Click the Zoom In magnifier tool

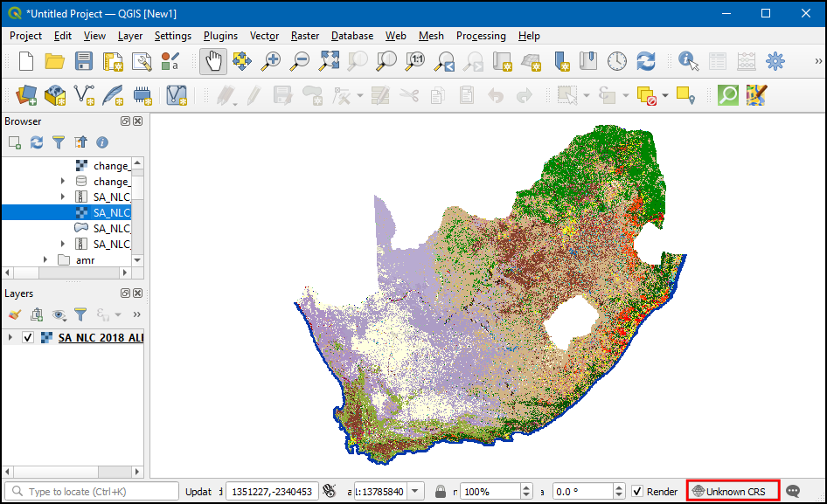(272, 61)
